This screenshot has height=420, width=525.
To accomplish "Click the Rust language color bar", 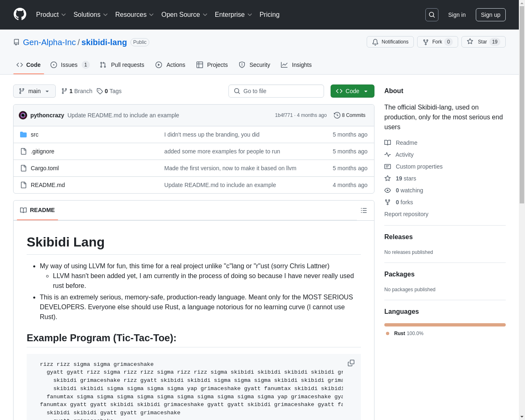I will [x=445, y=325].
